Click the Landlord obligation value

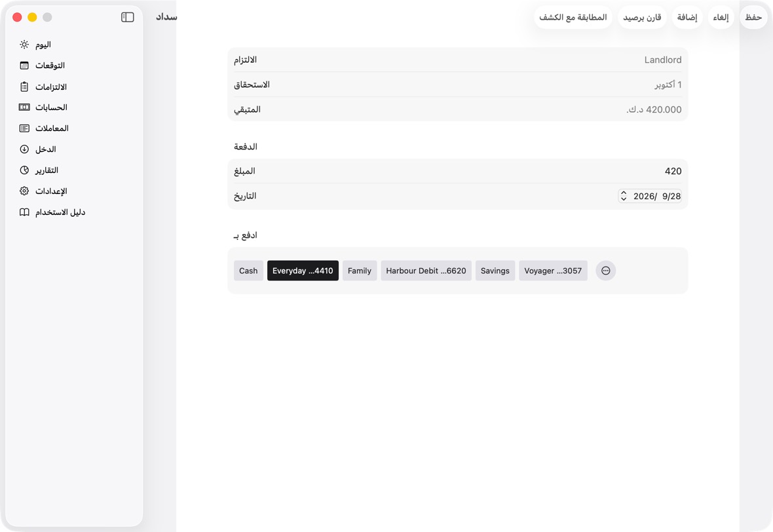662,60
